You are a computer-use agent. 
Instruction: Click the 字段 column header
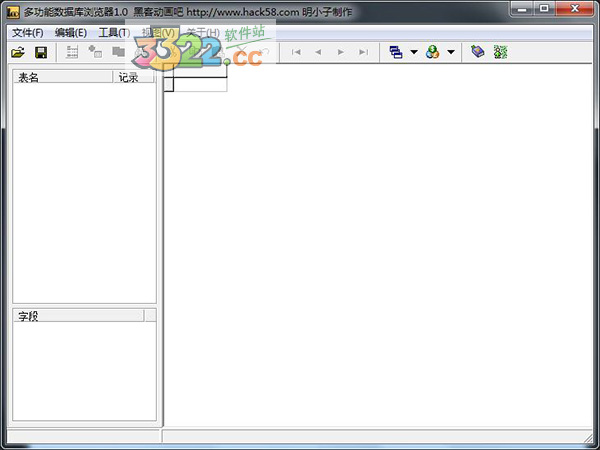pyautogui.click(x=78, y=315)
